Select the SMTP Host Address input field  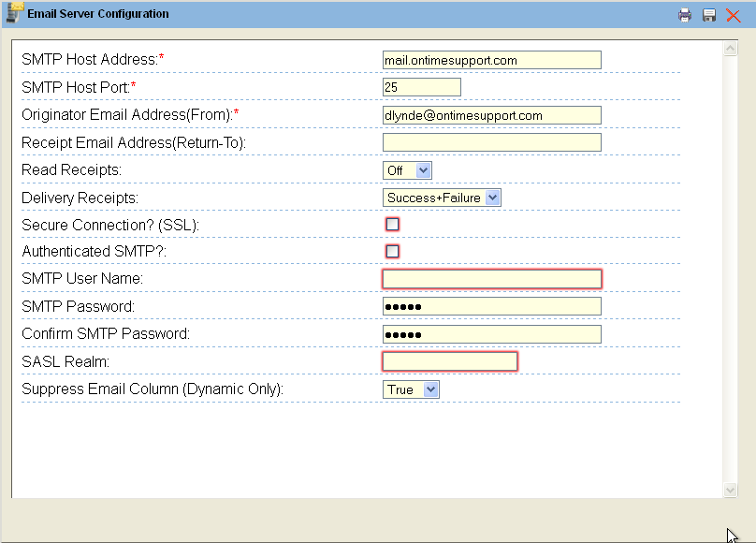tap(491, 59)
